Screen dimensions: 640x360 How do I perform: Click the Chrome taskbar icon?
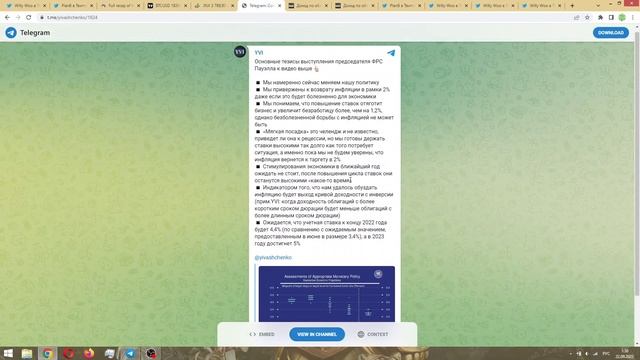(48, 353)
